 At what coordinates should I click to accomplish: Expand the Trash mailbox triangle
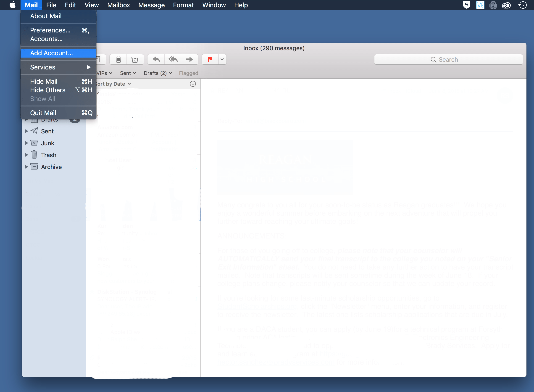point(26,155)
